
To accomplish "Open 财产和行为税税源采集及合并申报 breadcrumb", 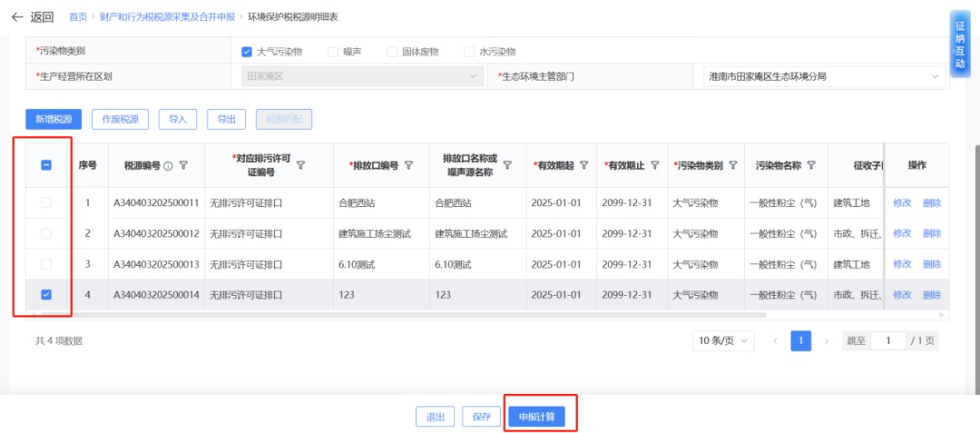I will [x=167, y=17].
